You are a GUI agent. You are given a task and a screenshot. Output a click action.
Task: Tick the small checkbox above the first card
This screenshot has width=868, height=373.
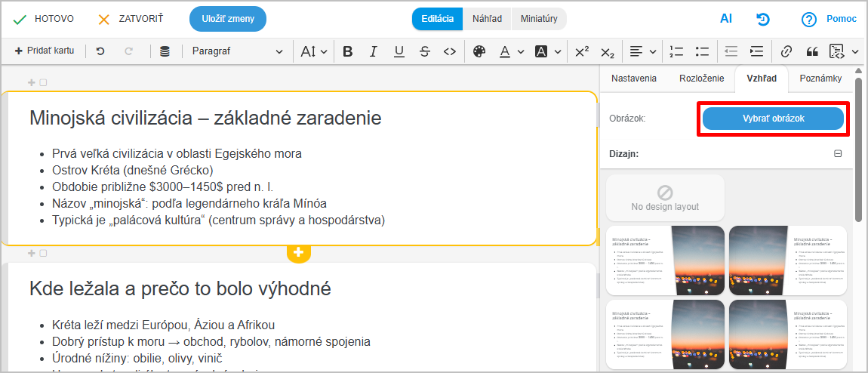tap(43, 82)
